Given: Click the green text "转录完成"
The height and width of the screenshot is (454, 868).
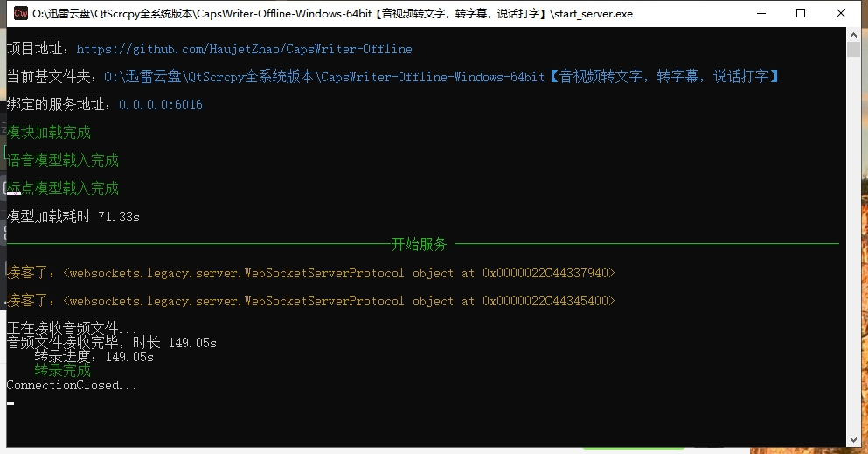Looking at the screenshot, I should 63,370.
